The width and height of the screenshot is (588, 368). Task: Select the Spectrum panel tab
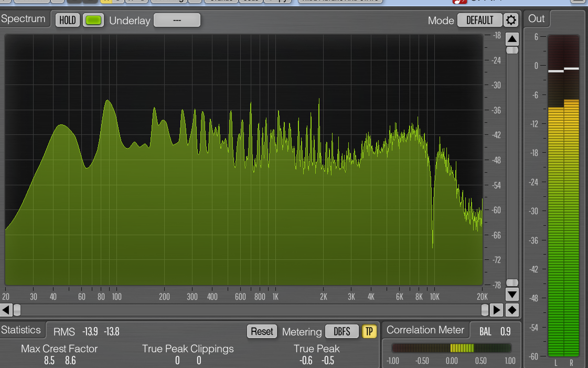[23, 19]
